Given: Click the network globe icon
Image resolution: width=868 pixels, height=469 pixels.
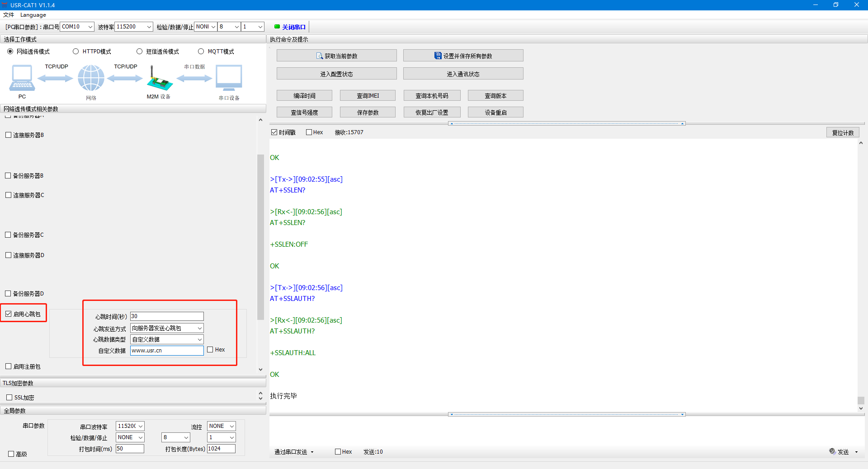Looking at the screenshot, I should point(91,78).
